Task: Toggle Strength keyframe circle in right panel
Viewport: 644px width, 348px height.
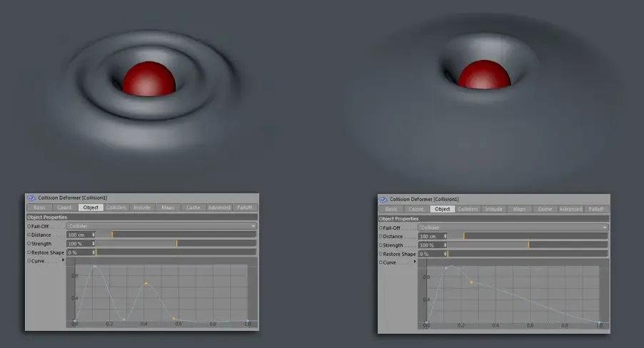Action: pos(381,245)
